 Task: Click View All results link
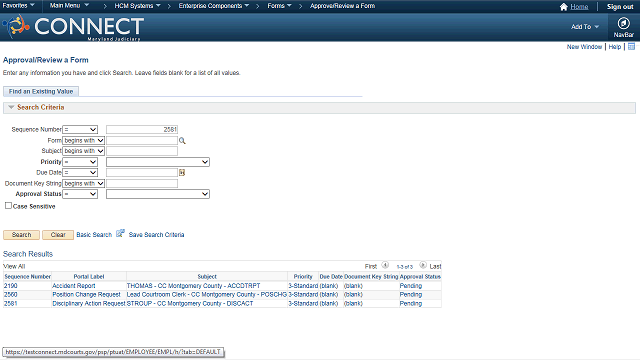pyautogui.click(x=14, y=266)
